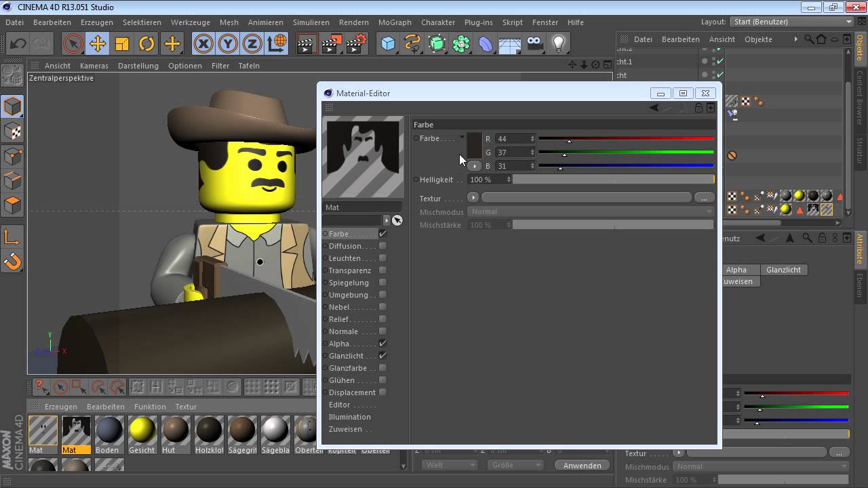
Task: Toggle world coordinate system icon
Action: [277, 44]
